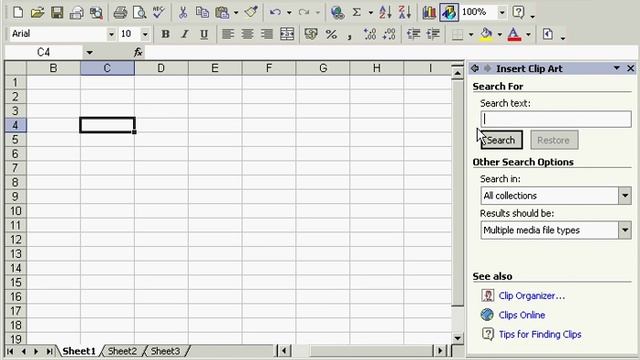Image resolution: width=640 pixels, height=360 pixels.
Task: Open Print Preview
Action: coord(139,13)
